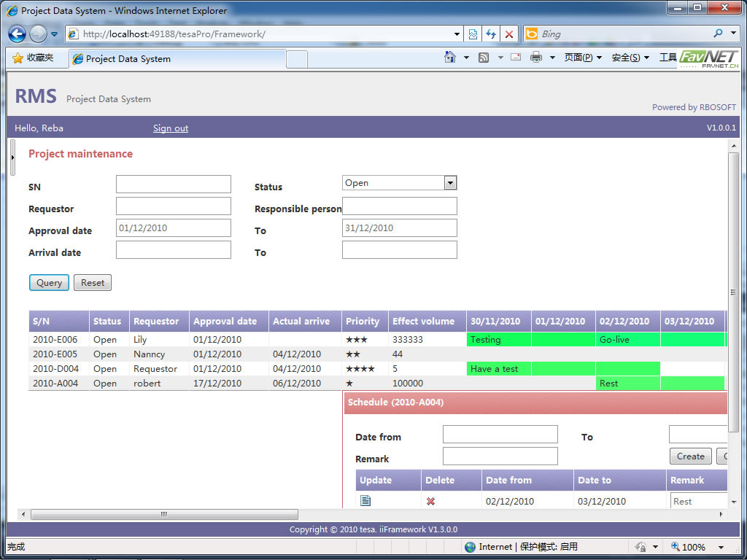This screenshot has width=747, height=560.
Task: Click the Read mail envelope icon
Action: (x=516, y=57)
